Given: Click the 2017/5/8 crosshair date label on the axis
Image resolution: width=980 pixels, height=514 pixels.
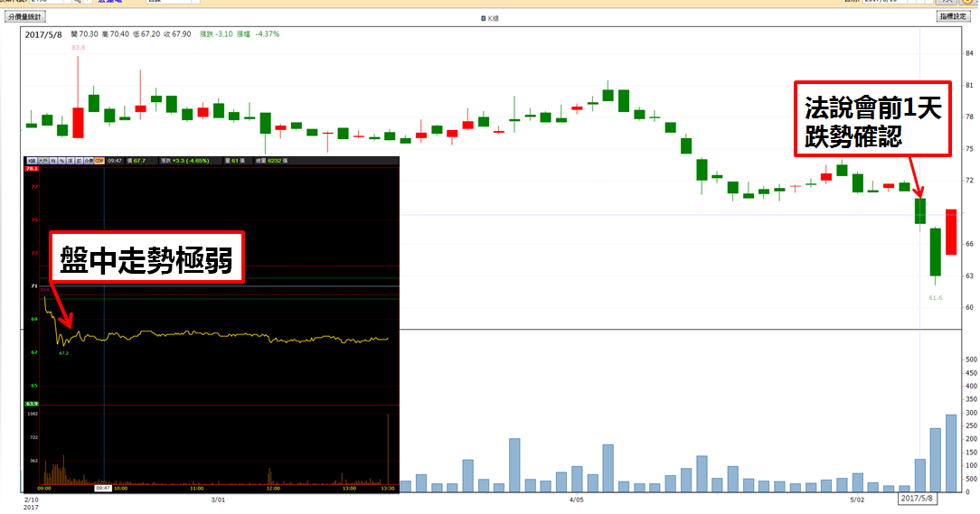Looking at the screenshot, I should pos(918,499).
